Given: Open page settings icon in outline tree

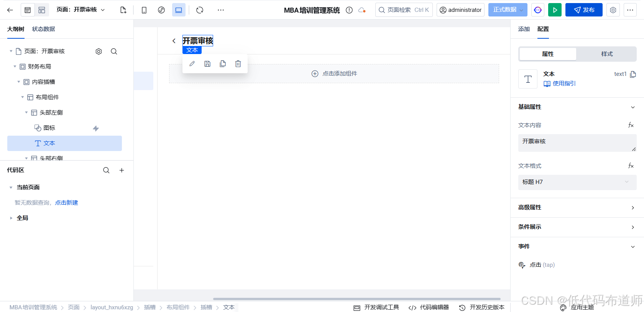Looking at the screenshot, I should pyautogui.click(x=99, y=51).
